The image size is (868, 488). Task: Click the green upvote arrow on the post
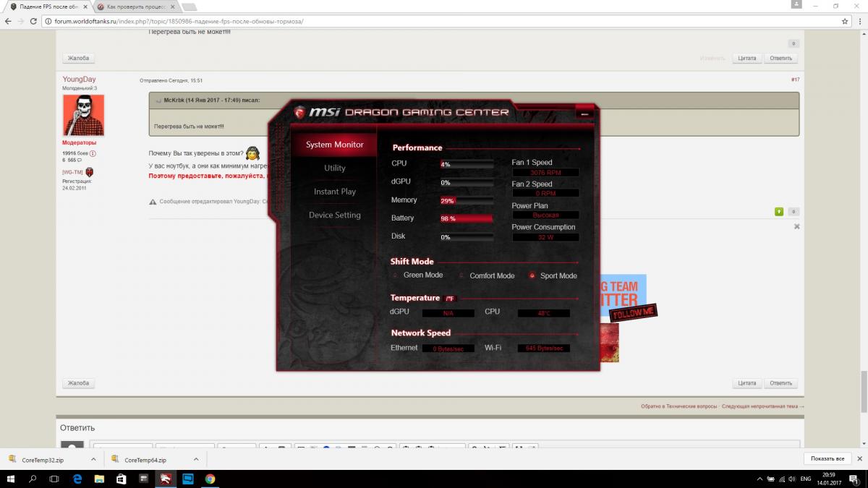pyautogui.click(x=779, y=212)
